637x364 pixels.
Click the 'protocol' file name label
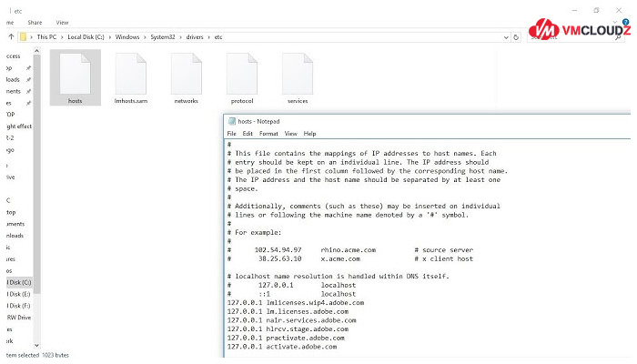242,101
